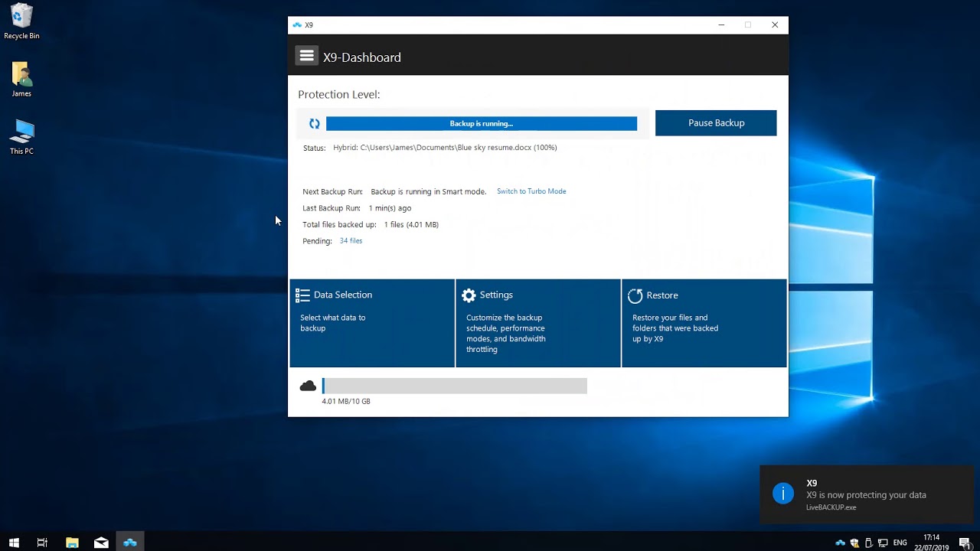The height and width of the screenshot is (551, 980).
Task: Open the 34 pending files link
Action: (351, 241)
